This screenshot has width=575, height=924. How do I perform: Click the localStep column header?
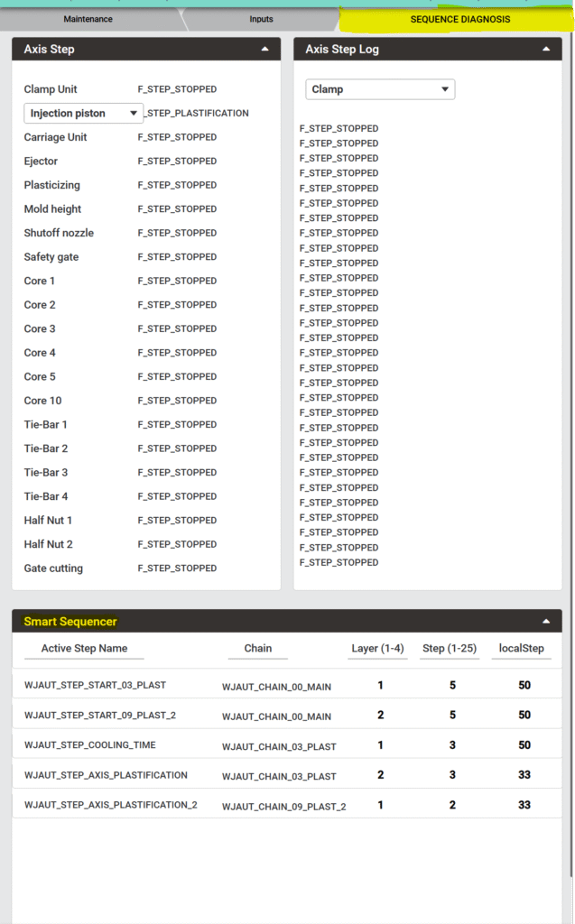[x=523, y=649]
